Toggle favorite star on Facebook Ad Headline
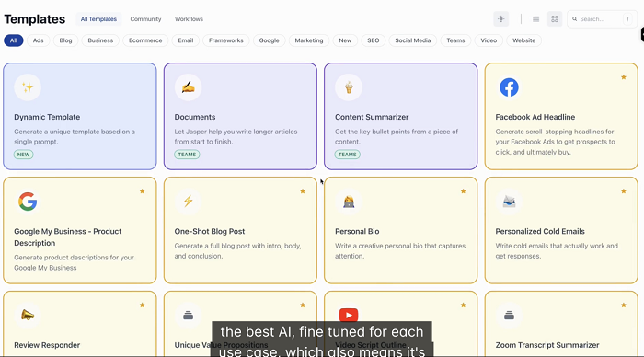This screenshot has height=357, width=644. click(x=624, y=76)
